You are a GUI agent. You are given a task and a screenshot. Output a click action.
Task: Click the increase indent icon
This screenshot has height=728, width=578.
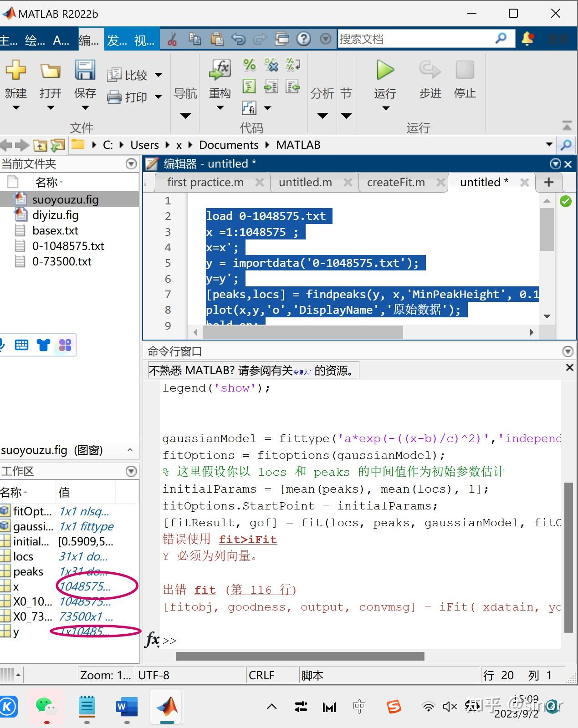271,86
